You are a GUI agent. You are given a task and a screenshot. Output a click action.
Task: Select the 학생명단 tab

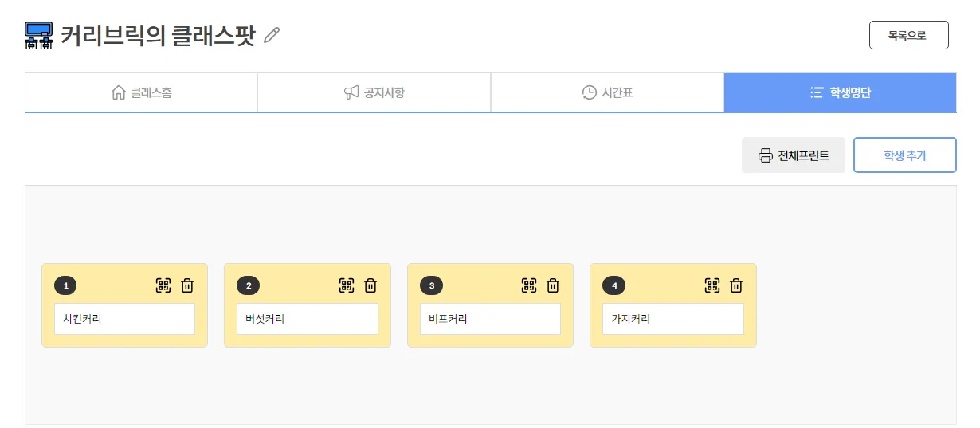click(840, 92)
